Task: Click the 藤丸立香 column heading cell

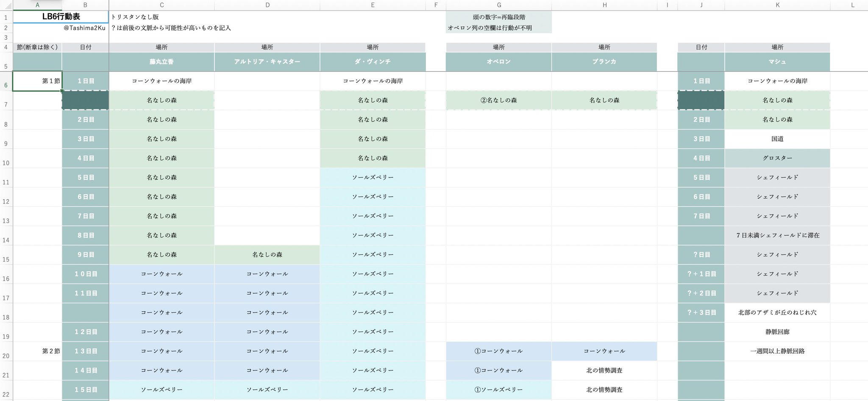Action: (161, 62)
